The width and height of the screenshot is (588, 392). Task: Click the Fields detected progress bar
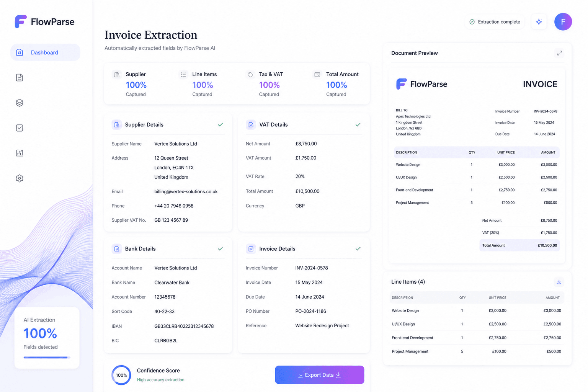point(47,358)
